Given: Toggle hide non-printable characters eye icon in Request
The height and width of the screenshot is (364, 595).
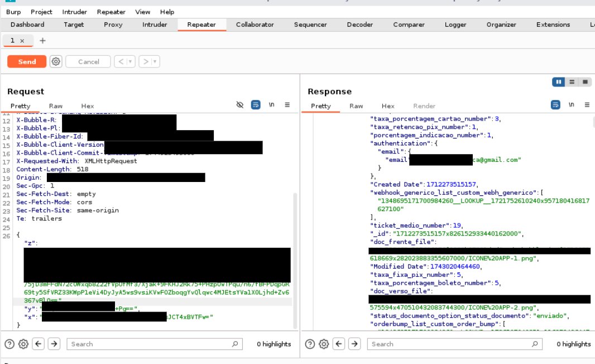Looking at the screenshot, I should tap(240, 105).
